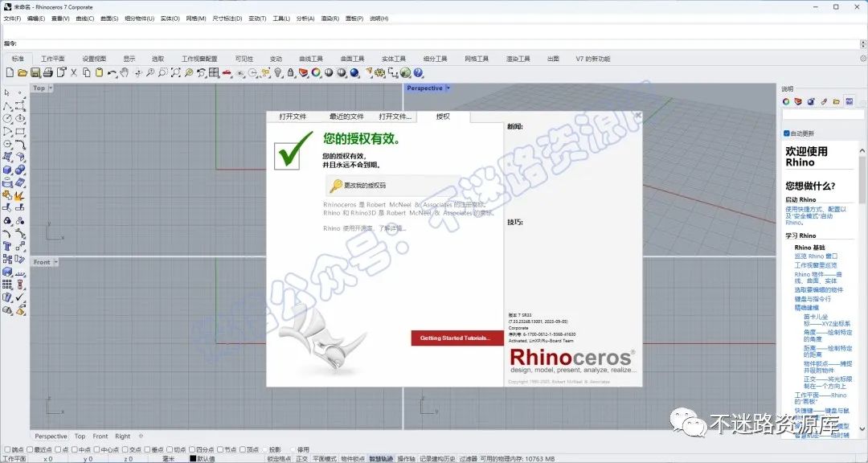Click the Cut scissors icon
The height and width of the screenshot is (463, 868).
(74, 72)
